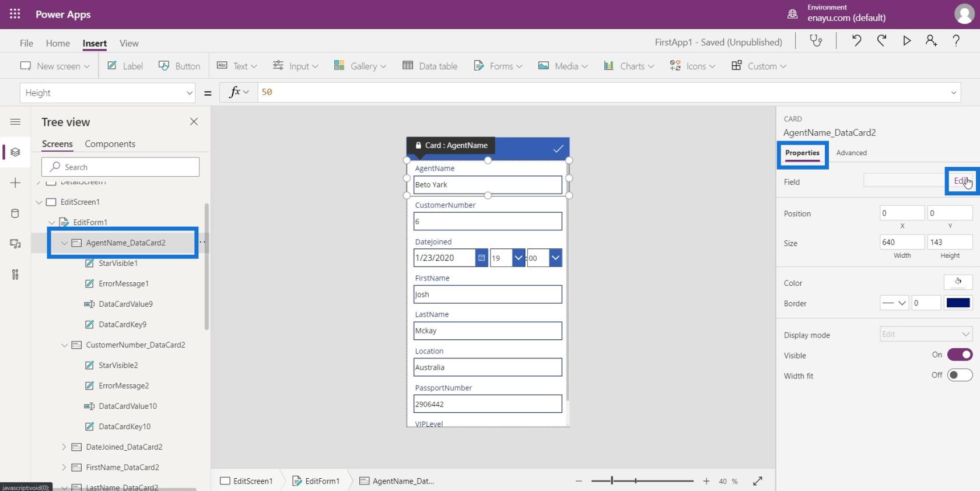This screenshot has height=491, width=980.
Task: Switch to the Components tab
Action: point(110,144)
